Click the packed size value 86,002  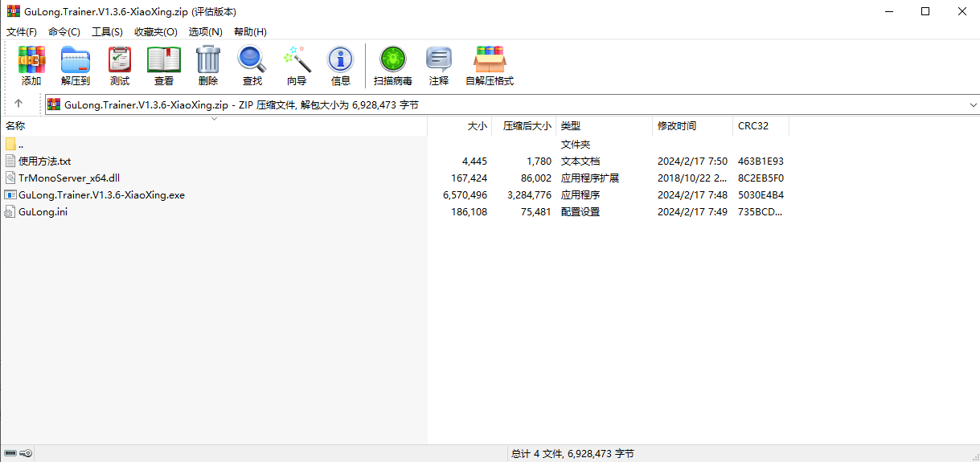536,178
